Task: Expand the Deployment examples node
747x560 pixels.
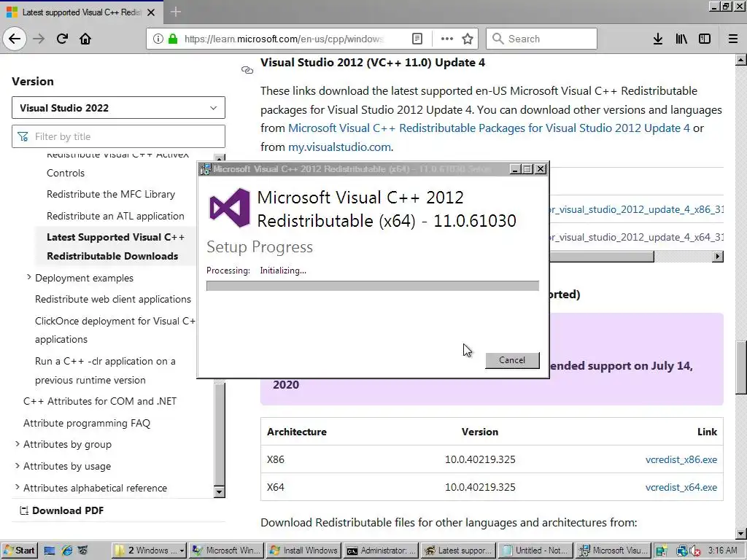Action: (28, 277)
